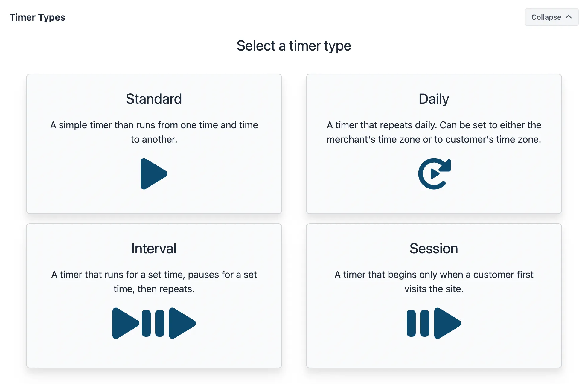The image size is (588, 384).
Task: Select the Standard timer card title
Action: [x=154, y=99]
